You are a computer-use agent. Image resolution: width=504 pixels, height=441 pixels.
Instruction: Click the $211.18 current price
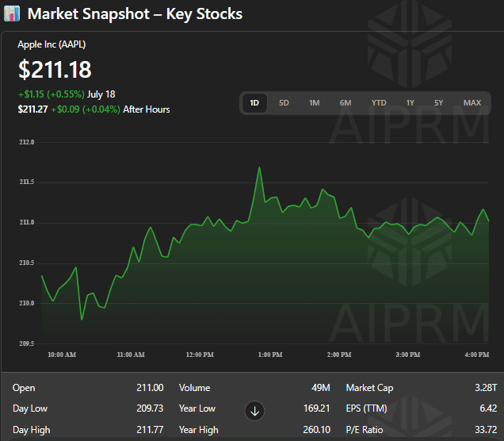55,70
